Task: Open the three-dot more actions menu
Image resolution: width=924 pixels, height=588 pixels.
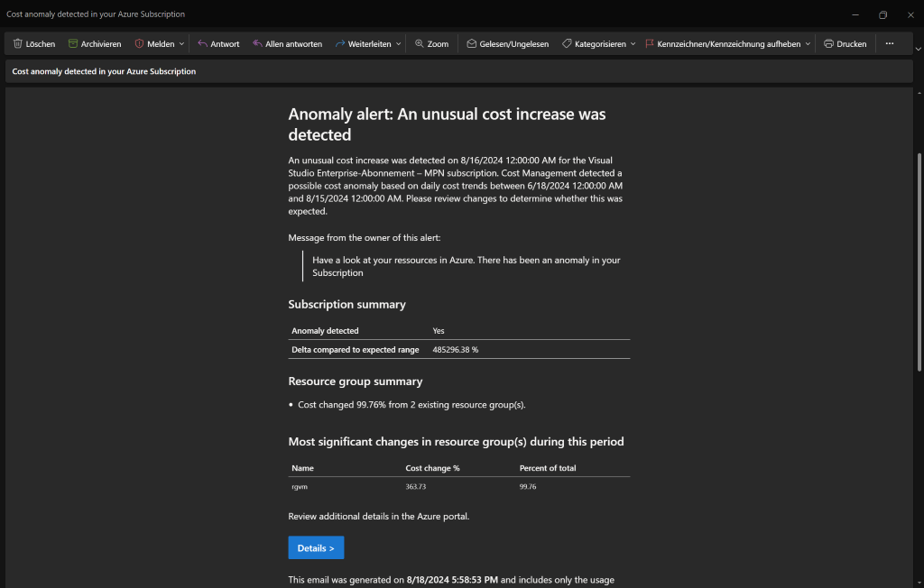Action: pos(889,43)
